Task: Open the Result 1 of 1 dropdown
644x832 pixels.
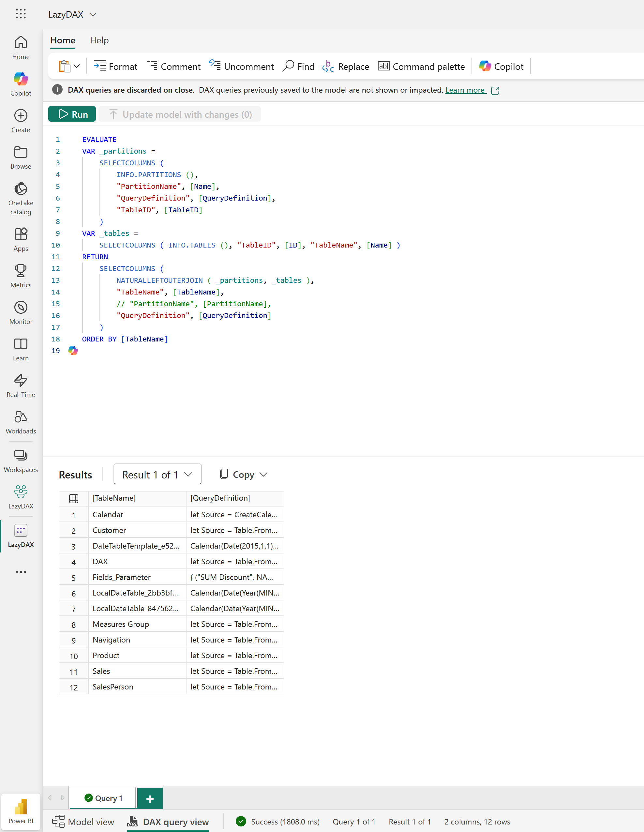Action: click(x=157, y=474)
